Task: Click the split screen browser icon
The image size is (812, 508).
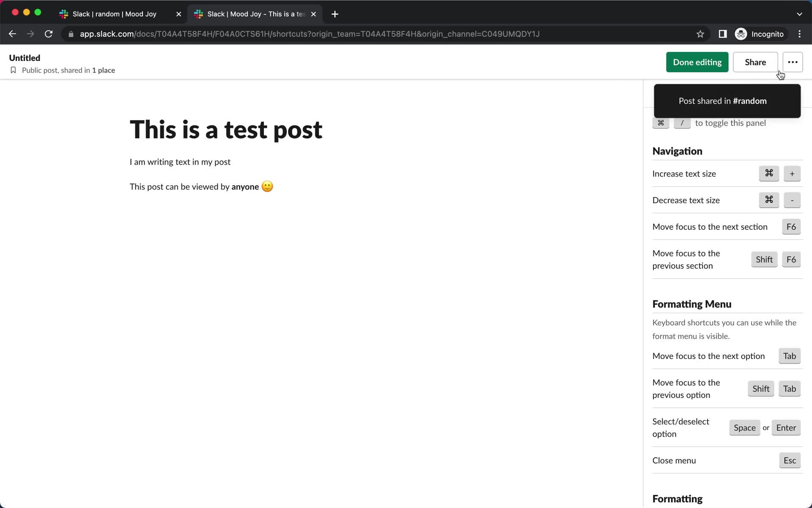Action: pos(723,34)
